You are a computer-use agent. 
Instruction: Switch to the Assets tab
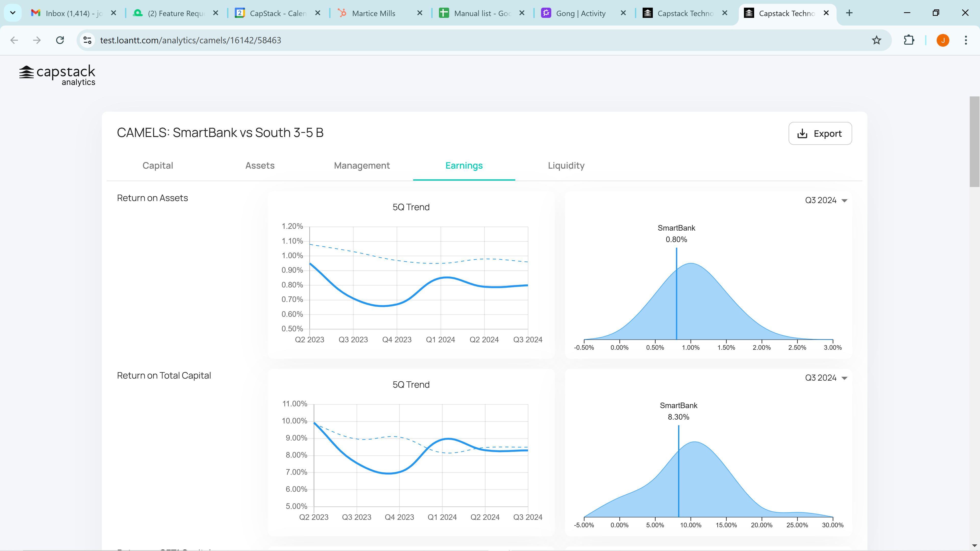tap(260, 165)
